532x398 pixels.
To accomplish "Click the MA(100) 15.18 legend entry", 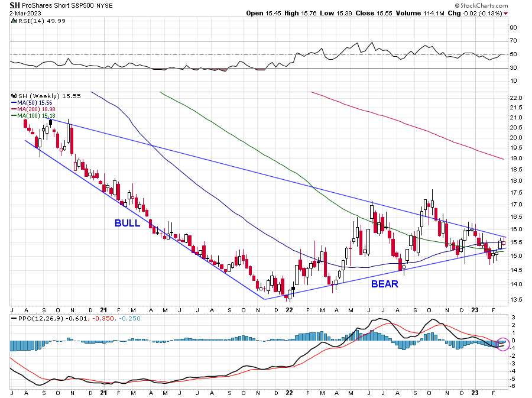I will [33, 116].
